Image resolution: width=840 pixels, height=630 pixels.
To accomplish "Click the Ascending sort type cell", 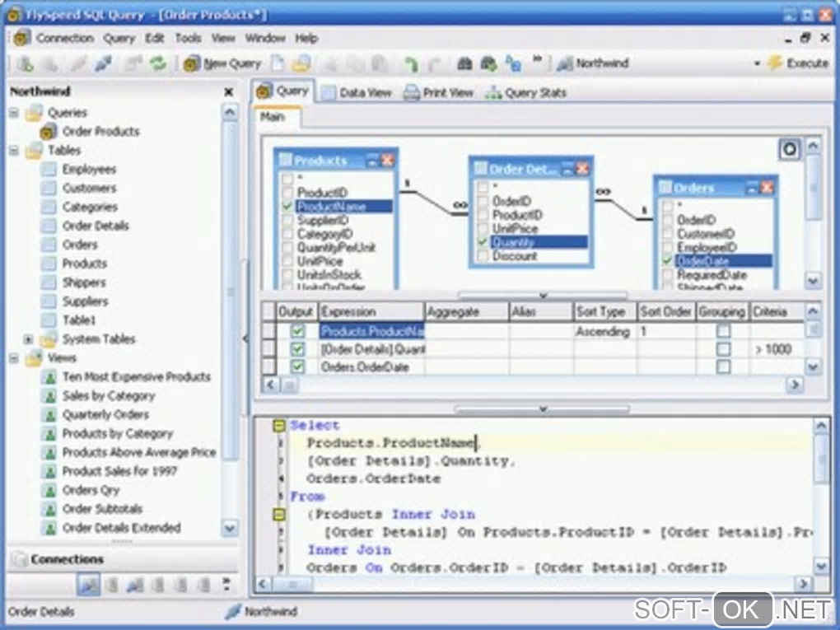I will [x=605, y=332].
